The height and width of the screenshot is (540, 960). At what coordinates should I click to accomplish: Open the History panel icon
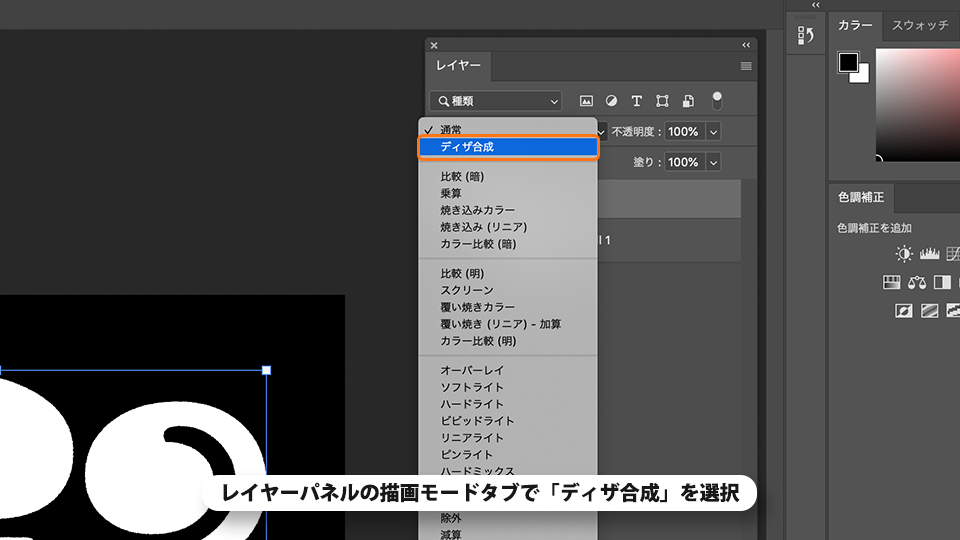[806, 36]
